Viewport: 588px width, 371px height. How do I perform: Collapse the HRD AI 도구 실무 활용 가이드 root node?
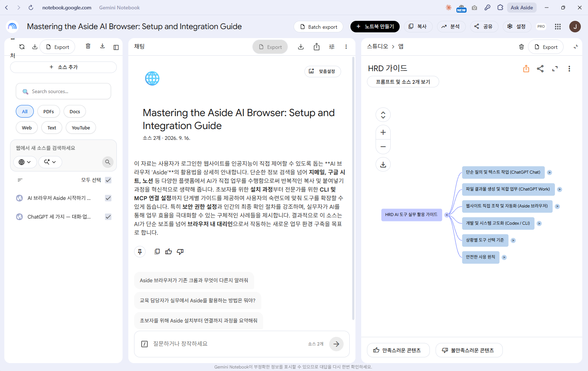tap(447, 215)
